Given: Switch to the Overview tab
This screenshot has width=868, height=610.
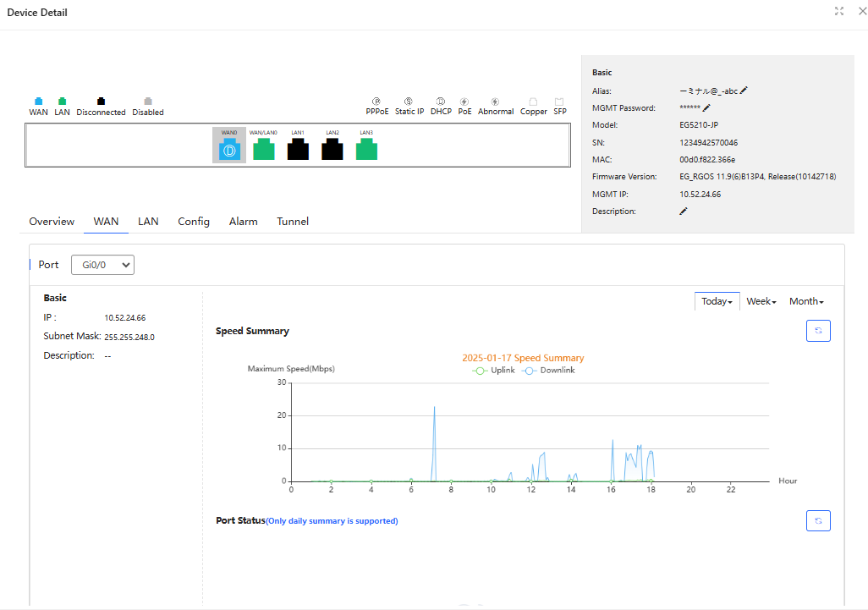Looking at the screenshot, I should point(52,222).
